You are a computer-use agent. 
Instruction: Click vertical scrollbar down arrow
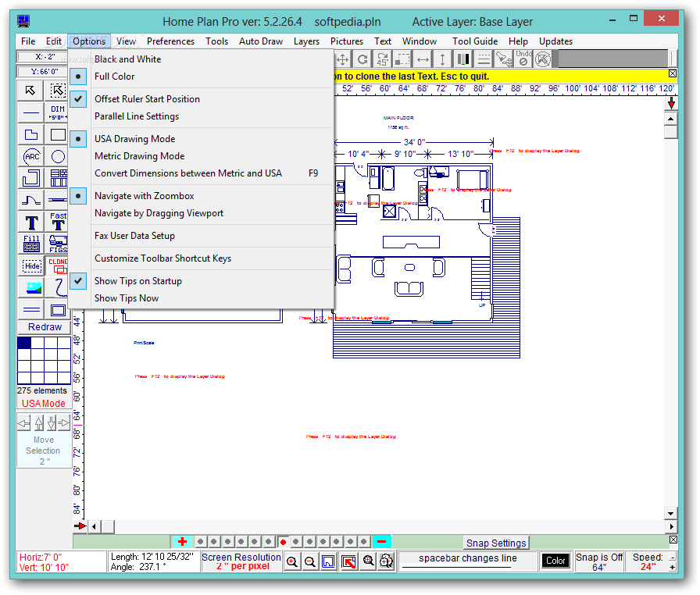click(x=671, y=513)
